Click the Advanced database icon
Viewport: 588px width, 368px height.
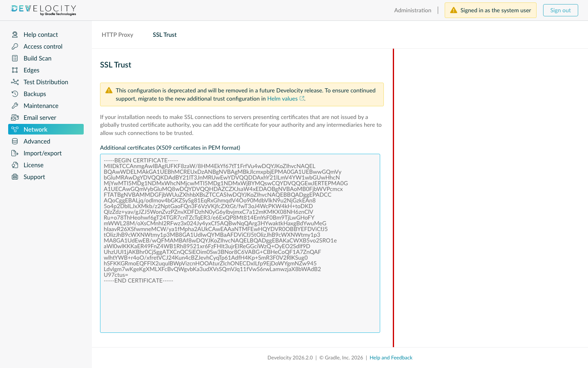[15, 141]
